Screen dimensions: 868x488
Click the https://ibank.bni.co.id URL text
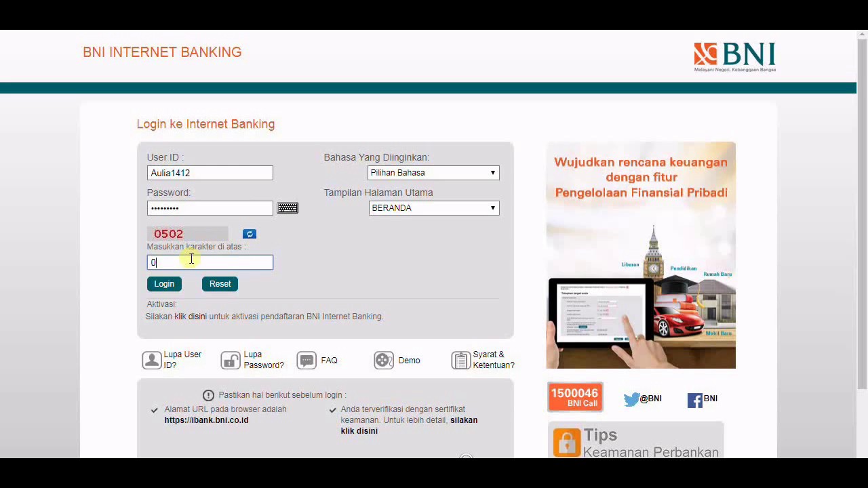click(206, 420)
